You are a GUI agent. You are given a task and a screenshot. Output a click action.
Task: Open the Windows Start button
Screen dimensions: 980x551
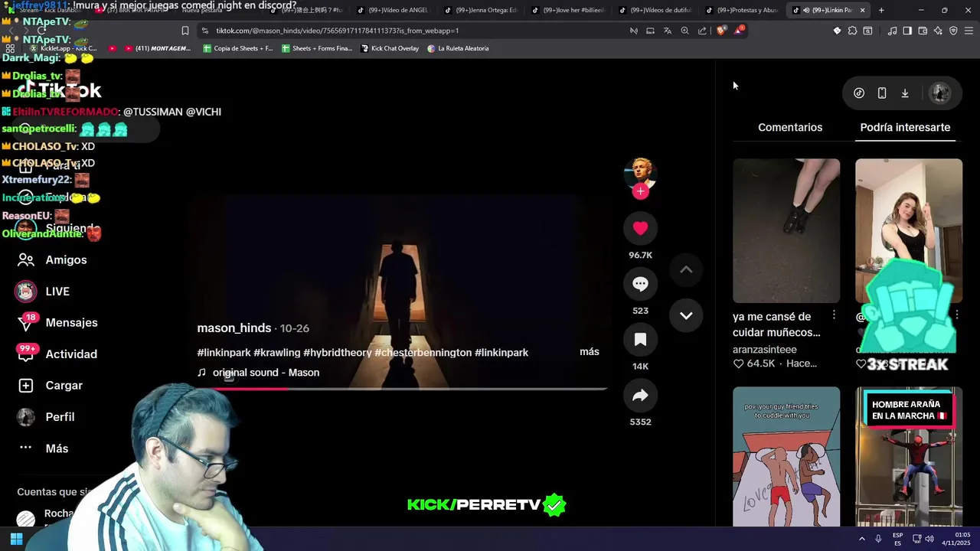(x=16, y=539)
